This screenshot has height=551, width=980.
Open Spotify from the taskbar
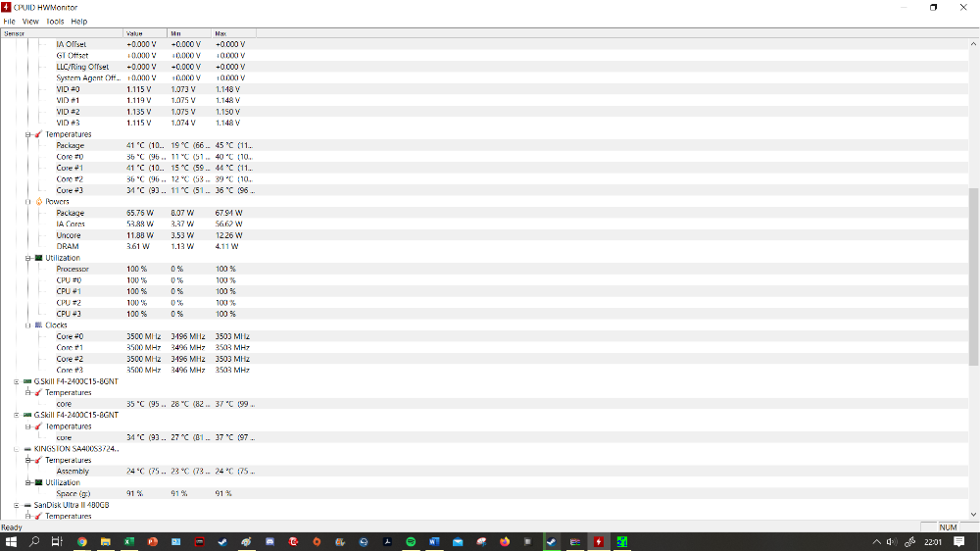click(411, 541)
